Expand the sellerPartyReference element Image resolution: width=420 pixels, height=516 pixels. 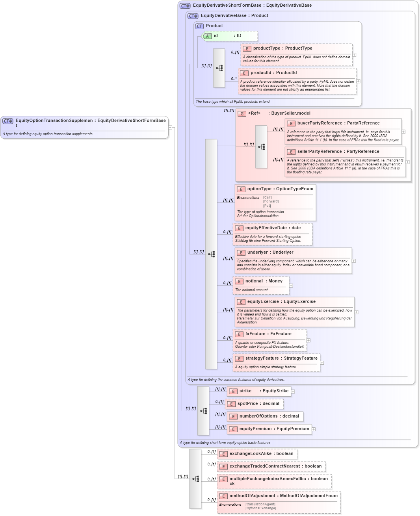408,162
